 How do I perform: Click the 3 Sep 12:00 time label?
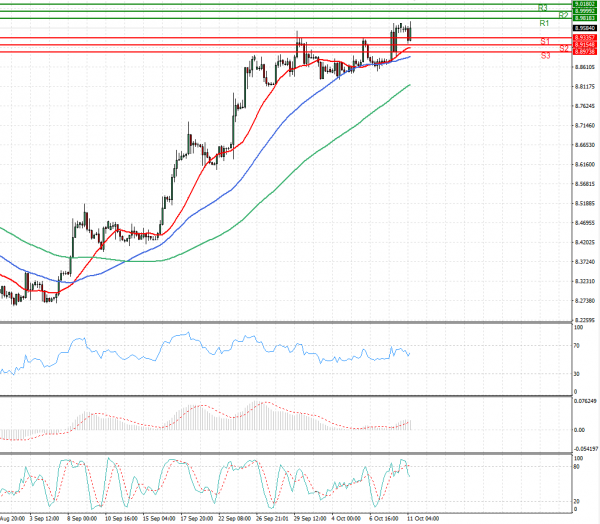click(x=44, y=519)
